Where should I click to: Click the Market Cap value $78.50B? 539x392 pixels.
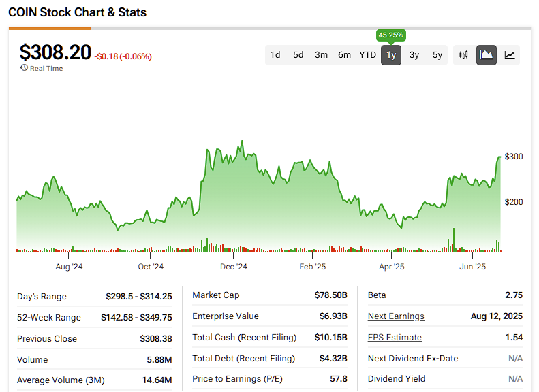330,295
